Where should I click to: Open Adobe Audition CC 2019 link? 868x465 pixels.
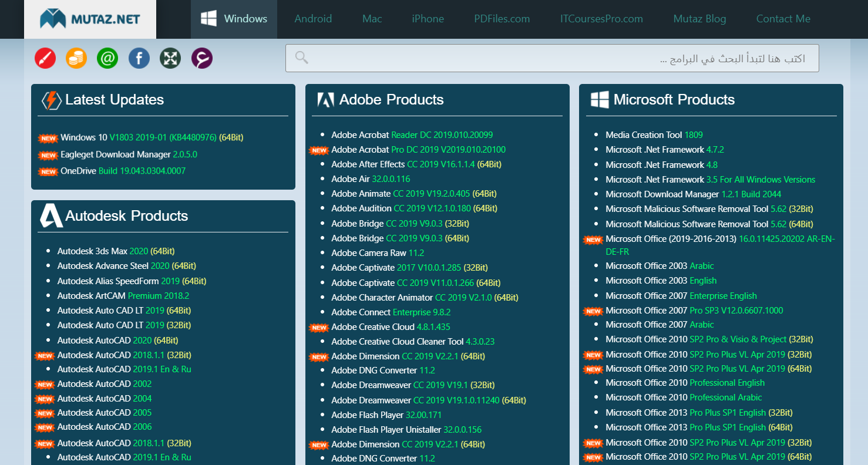(x=414, y=208)
